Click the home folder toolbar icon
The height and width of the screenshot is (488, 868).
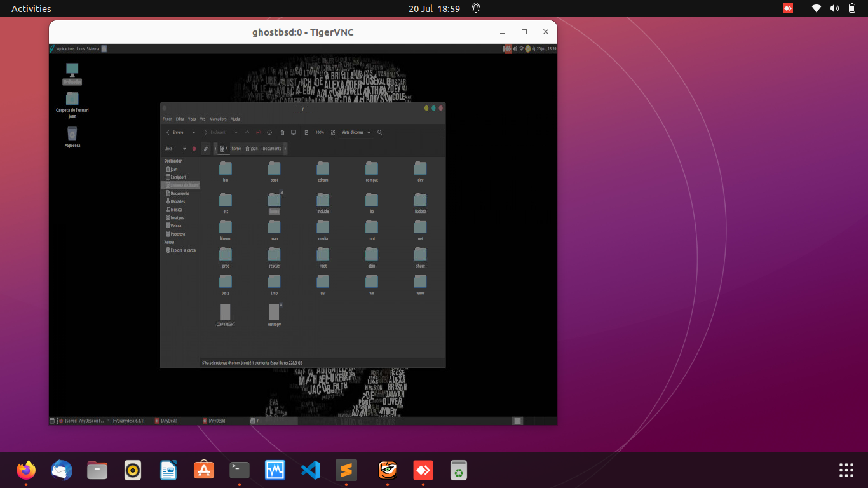[282, 133]
